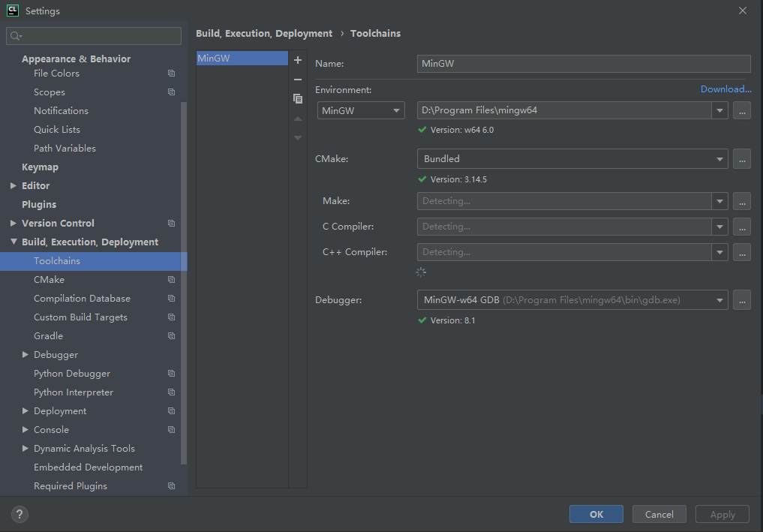The width and height of the screenshot is (763, 532).
Task: Click project-level icon next to File Colors
Action: 171,73
